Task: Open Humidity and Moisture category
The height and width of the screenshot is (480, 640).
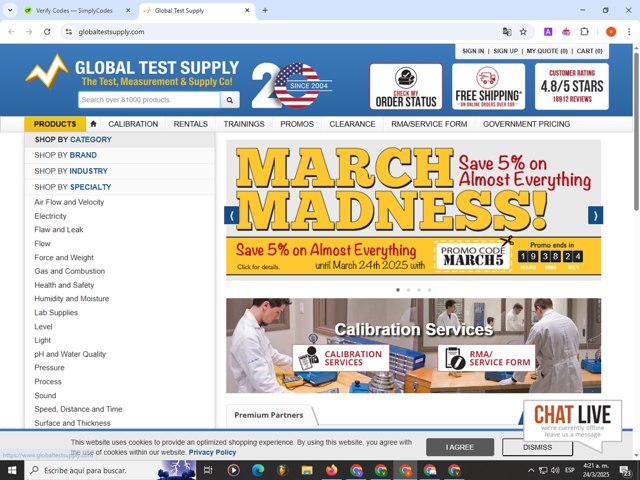Action: coord(72,298)
